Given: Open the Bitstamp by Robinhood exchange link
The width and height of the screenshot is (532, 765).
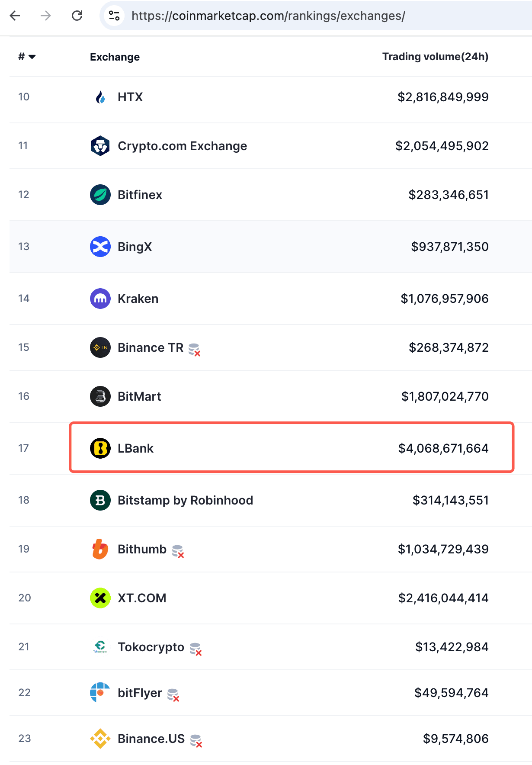Looking at the screenshot, I should pos(185,500).
